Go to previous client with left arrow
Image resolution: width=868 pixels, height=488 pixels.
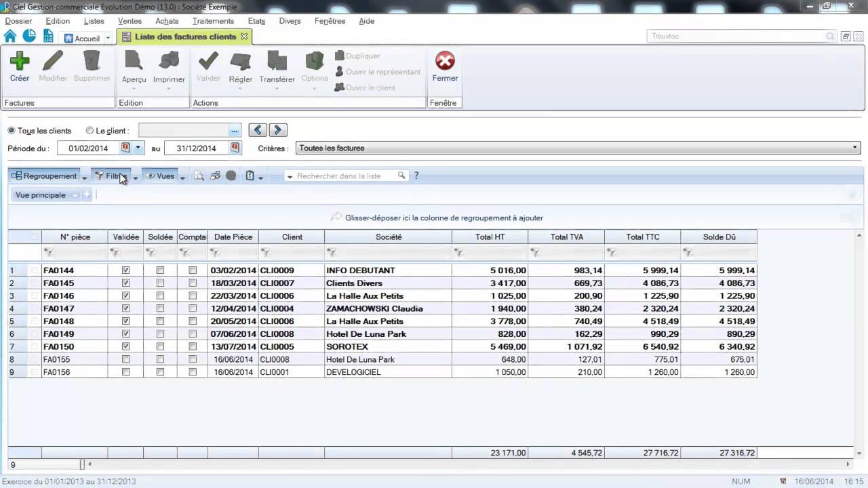coord(258,130)
